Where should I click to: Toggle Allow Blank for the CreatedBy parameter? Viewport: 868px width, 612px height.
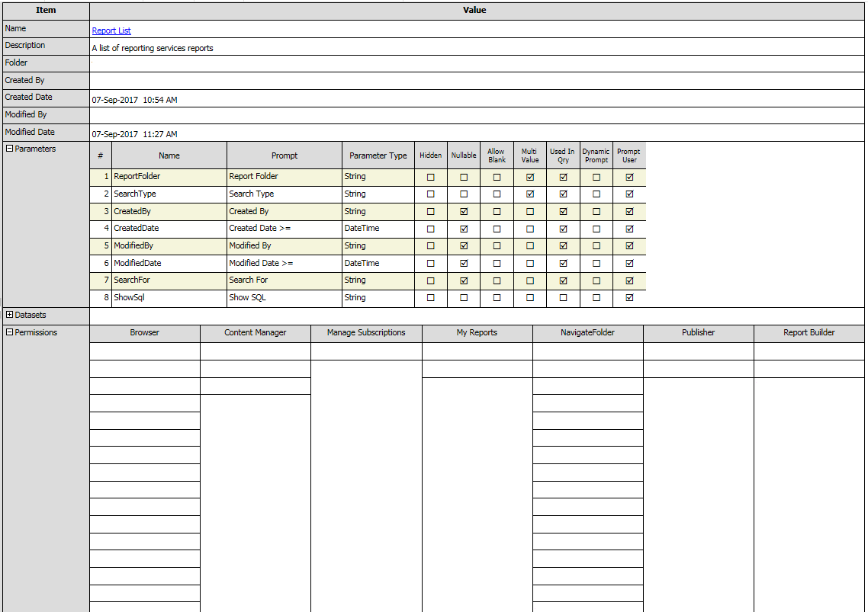click(x=497, y=211)
